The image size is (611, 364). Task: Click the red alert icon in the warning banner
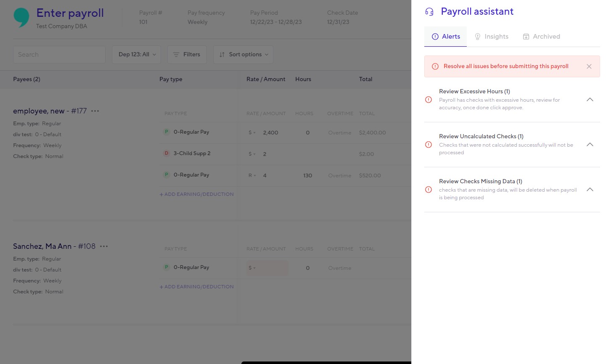point(435,66)
